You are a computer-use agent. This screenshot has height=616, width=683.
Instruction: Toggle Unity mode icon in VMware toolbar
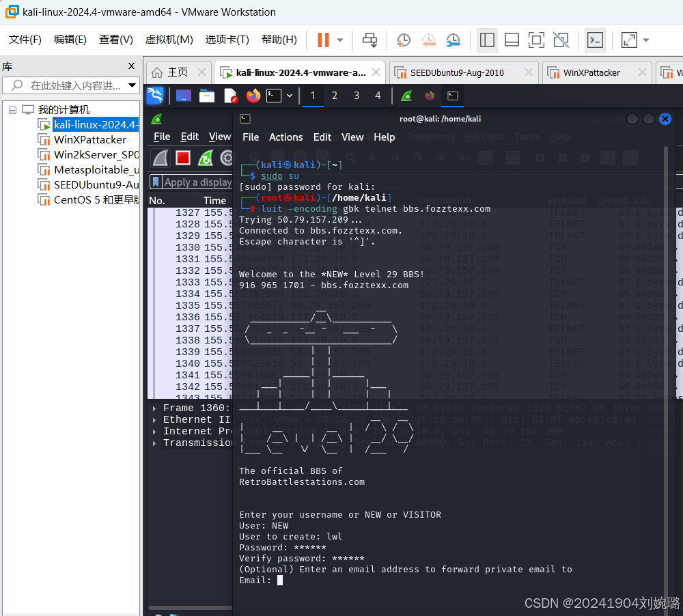click(x=561, y=40)
